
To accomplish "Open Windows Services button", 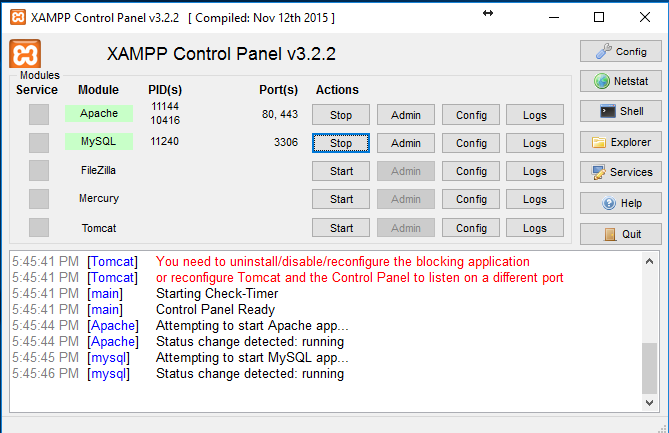I will click(x=620, y=172).
